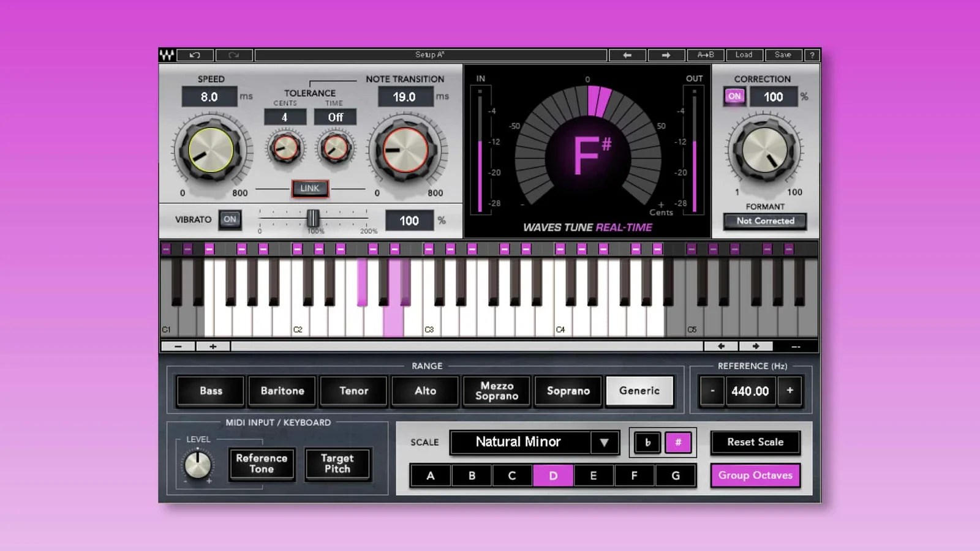Open the help panel with the question mark icon
This screenshot has height=551, width=980.
812,54
